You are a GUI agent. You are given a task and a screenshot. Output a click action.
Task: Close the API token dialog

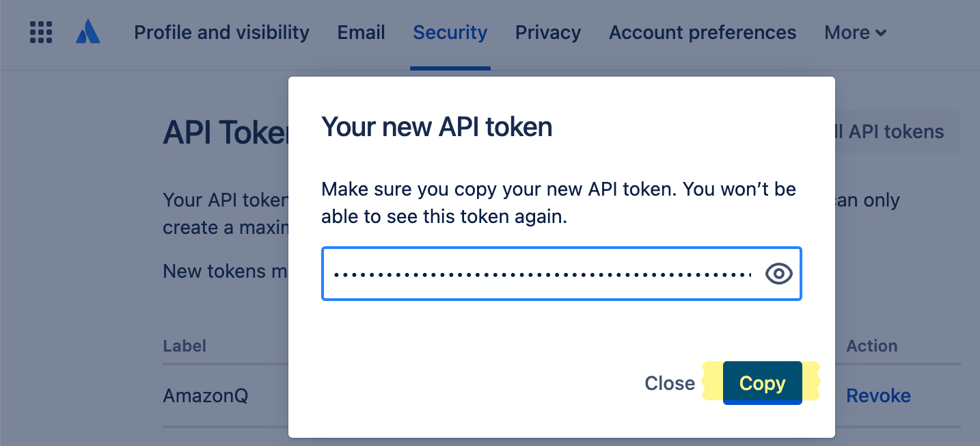click(x=670, y=383)
